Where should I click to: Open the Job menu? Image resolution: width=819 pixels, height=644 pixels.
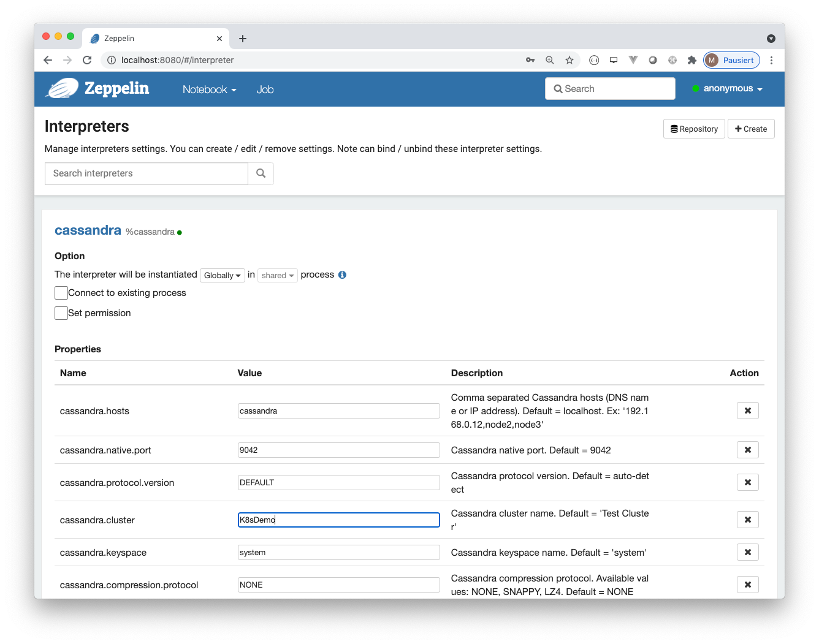[265, 89]
